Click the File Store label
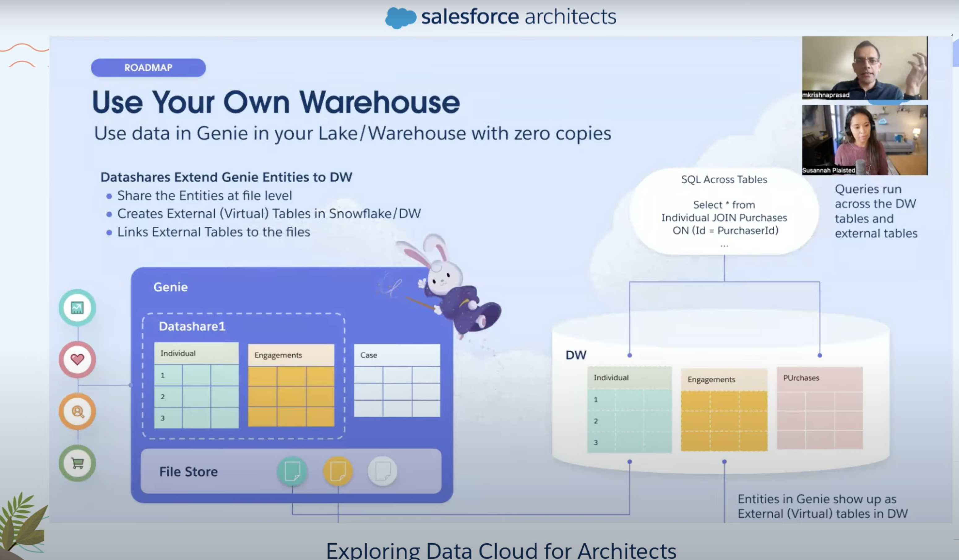This screenshot has height=560, width=959. click(x=188, y=472)
